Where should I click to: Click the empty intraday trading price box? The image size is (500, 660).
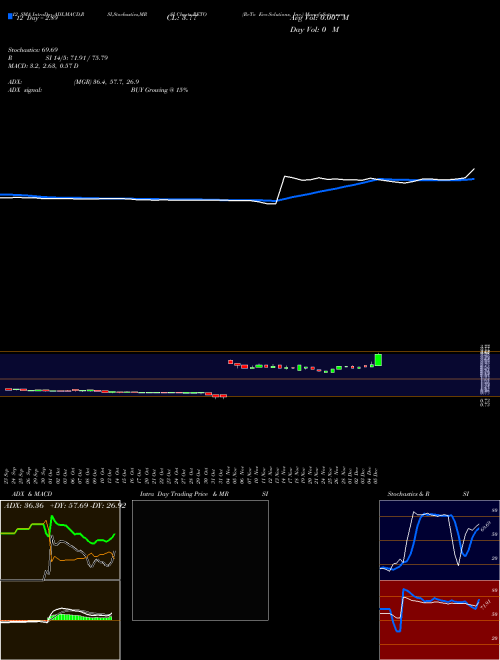coord(200,560)
